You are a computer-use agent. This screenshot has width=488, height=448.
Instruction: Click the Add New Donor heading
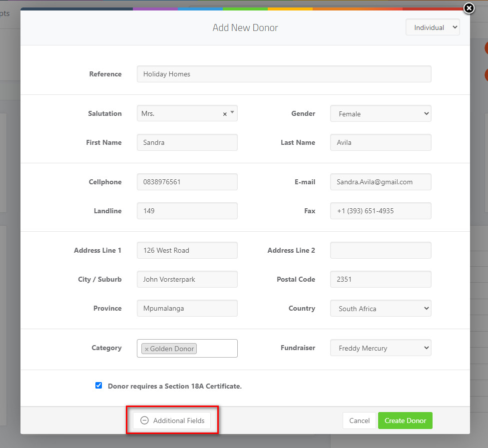[245, 27]
